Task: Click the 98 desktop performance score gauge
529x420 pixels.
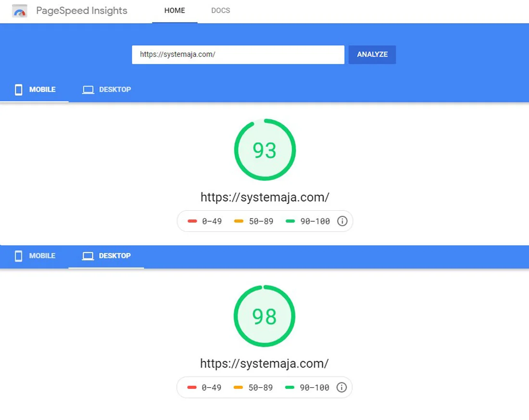Action: pos(264,316)
